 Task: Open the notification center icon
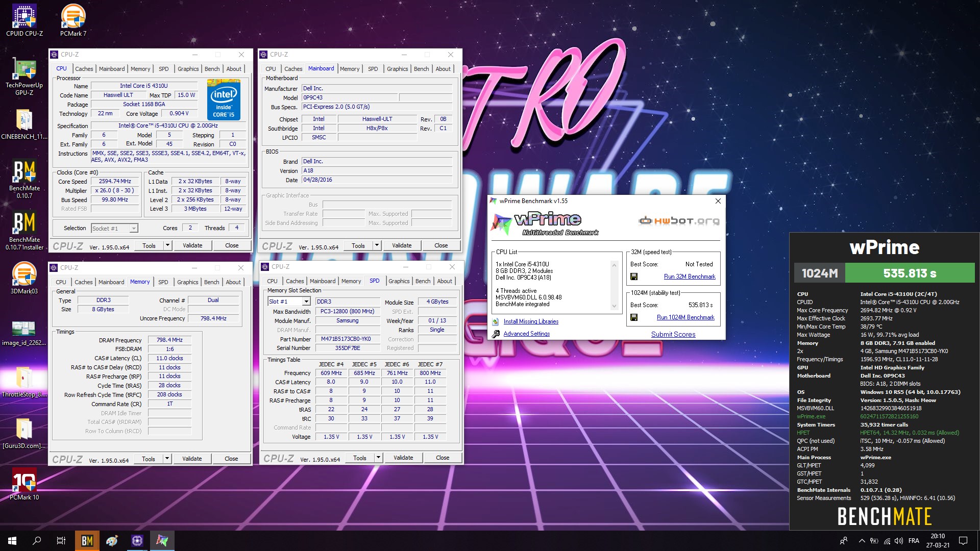963,541
